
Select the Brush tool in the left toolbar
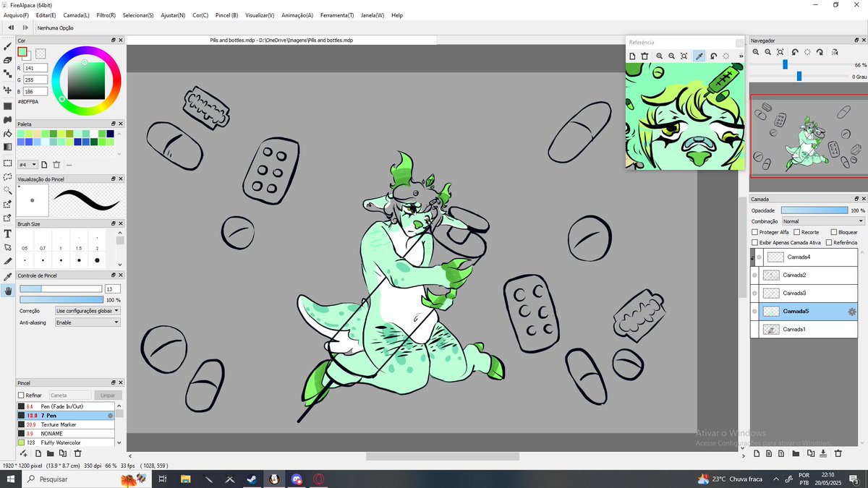[7, 46]
